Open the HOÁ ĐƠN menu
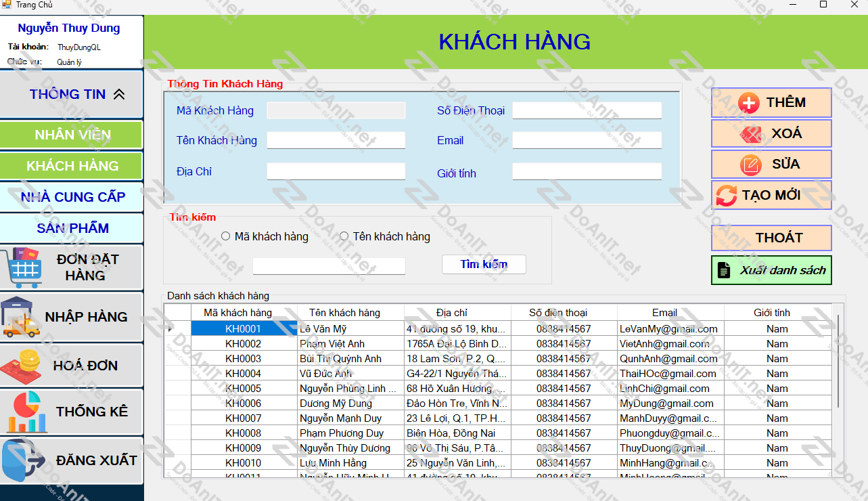 [72, 366]
